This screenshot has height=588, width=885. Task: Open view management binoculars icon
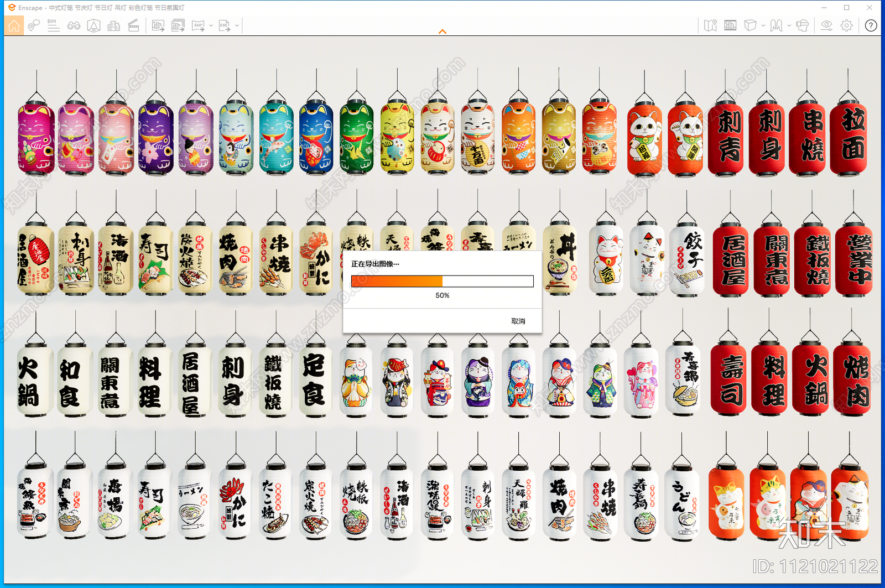click(x=74, y=25)
